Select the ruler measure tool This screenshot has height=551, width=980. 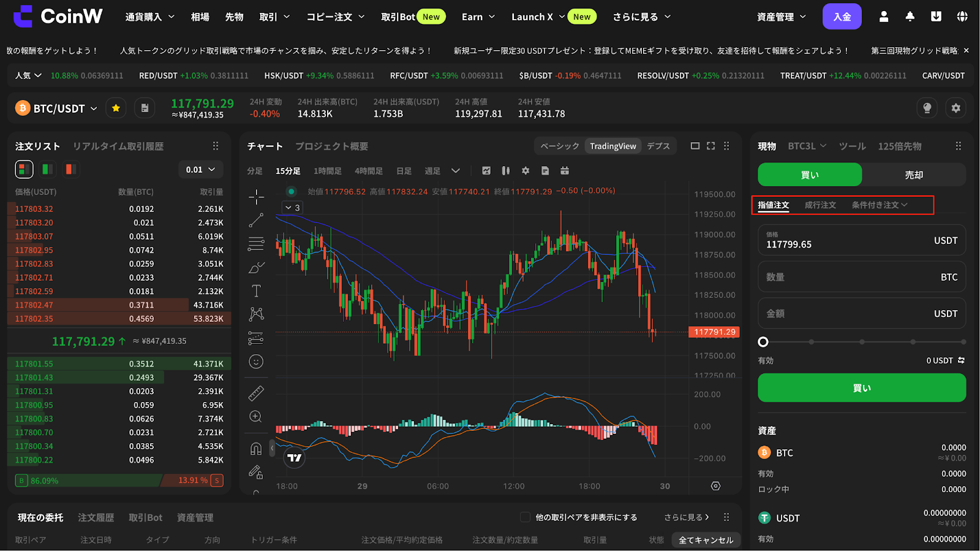(256, 393)
